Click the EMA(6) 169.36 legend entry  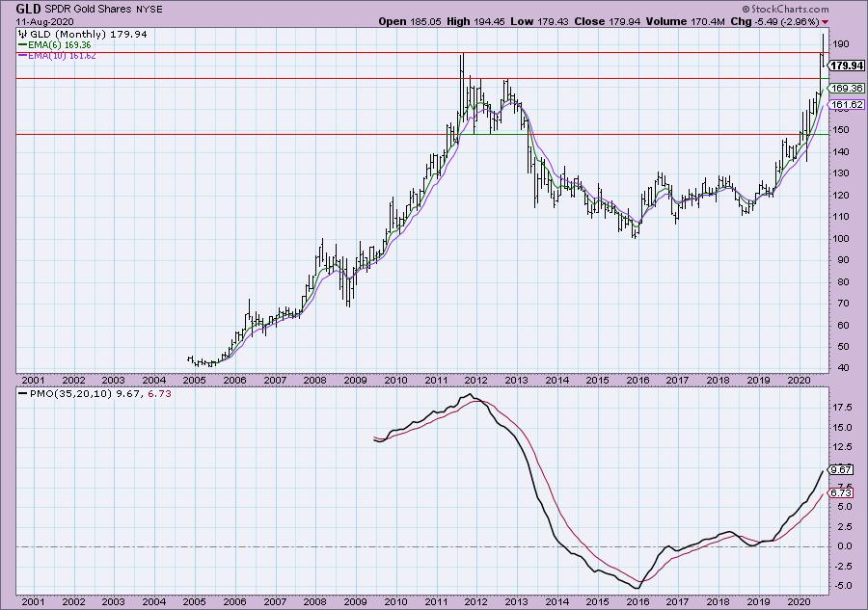(x=55, y=44)
